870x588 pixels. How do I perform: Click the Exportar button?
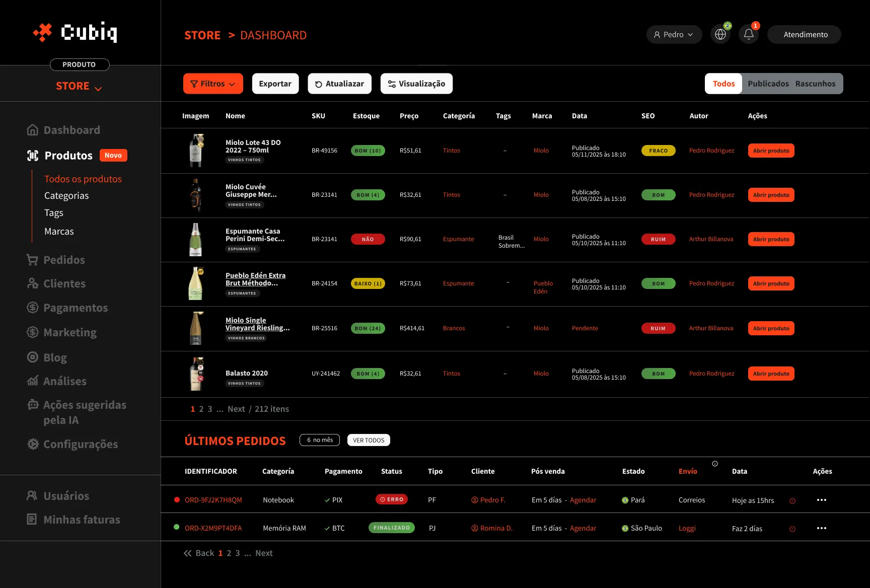click(x=275, y=83)
